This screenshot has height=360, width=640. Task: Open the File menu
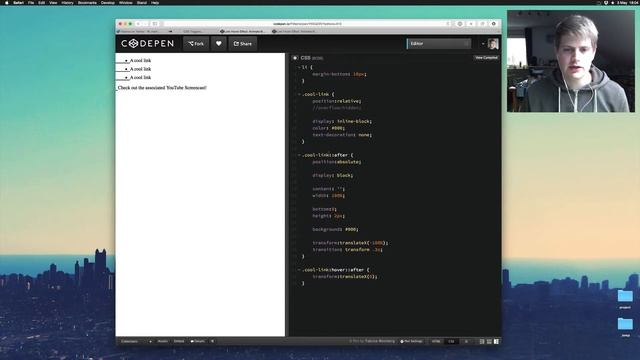31,2
